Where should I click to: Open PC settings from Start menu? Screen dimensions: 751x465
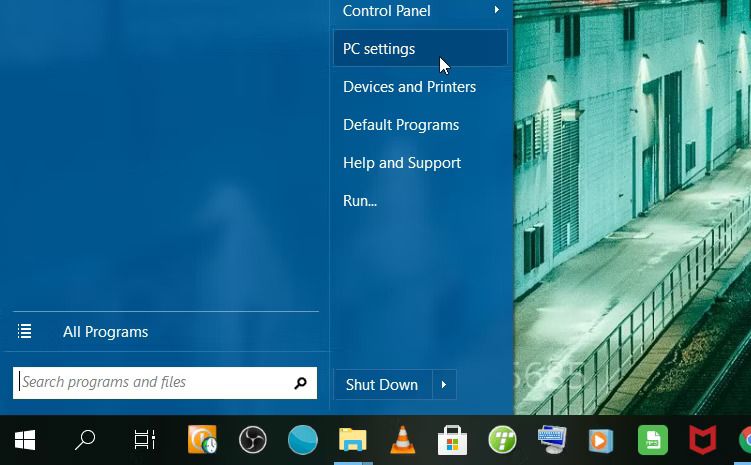pos(421,48)
